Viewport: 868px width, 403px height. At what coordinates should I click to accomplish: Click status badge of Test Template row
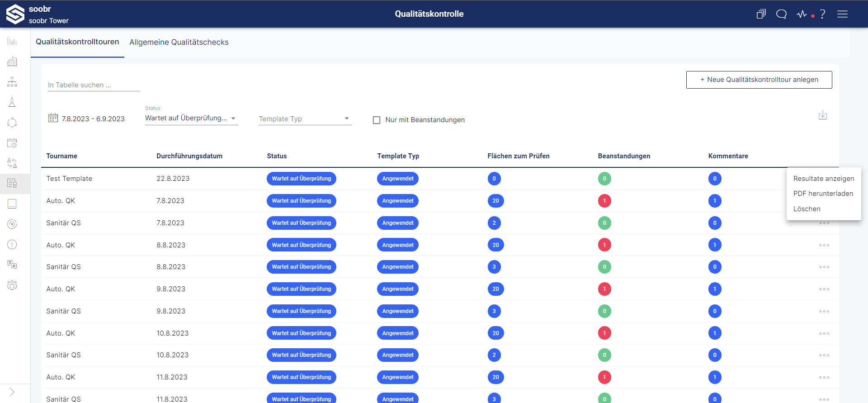point(302,179)
